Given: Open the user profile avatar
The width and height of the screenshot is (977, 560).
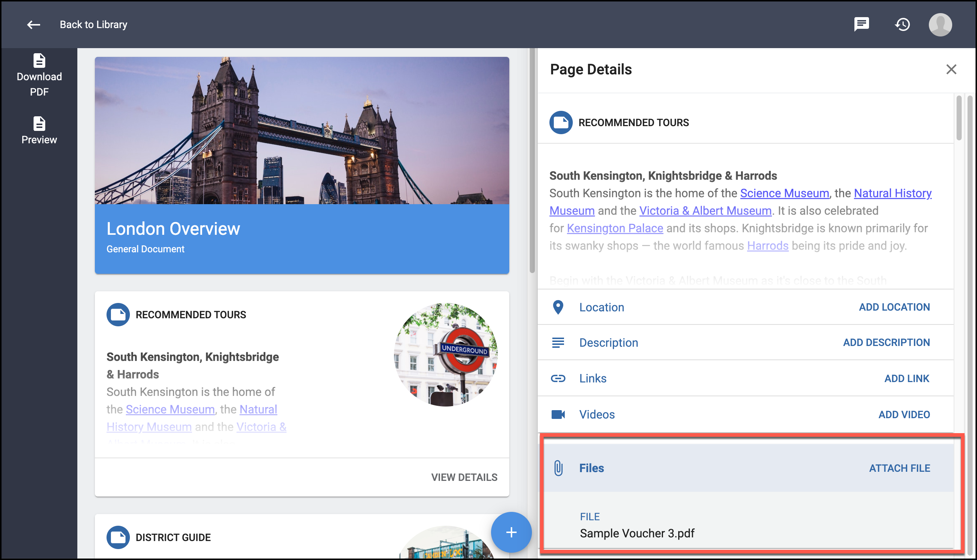Looking at the screenshot, I should point(940,25).
